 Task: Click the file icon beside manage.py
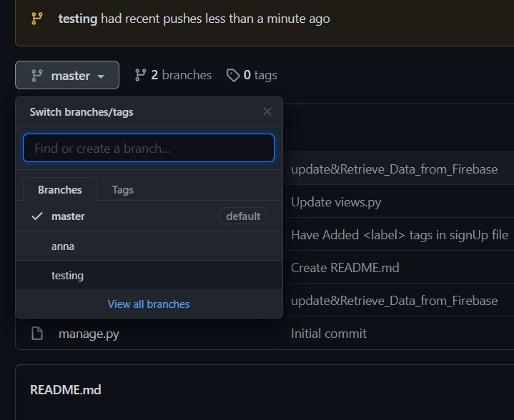click(x=37, y=334)
